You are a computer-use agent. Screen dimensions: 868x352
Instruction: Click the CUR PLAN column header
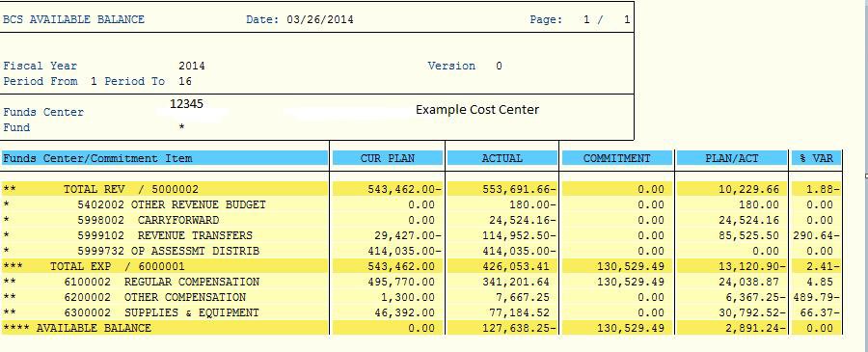tap(387, 158)
